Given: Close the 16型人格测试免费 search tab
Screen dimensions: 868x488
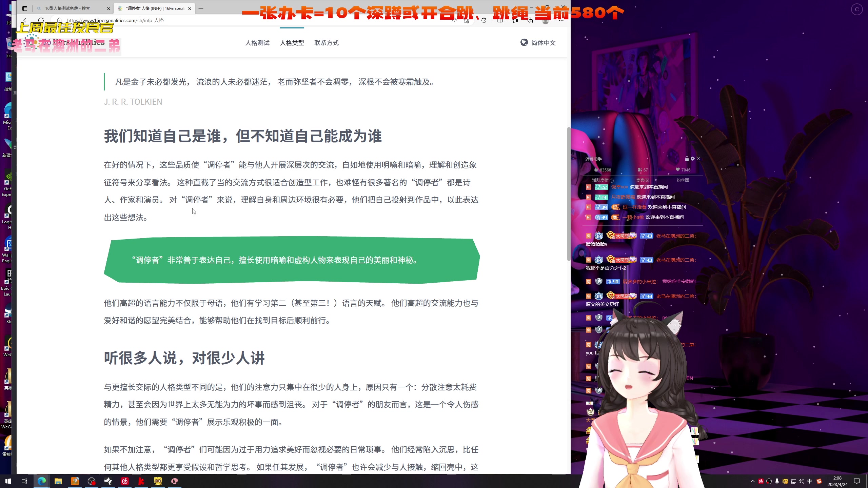Looking at the screenshot, I should [x=108, y=8].
